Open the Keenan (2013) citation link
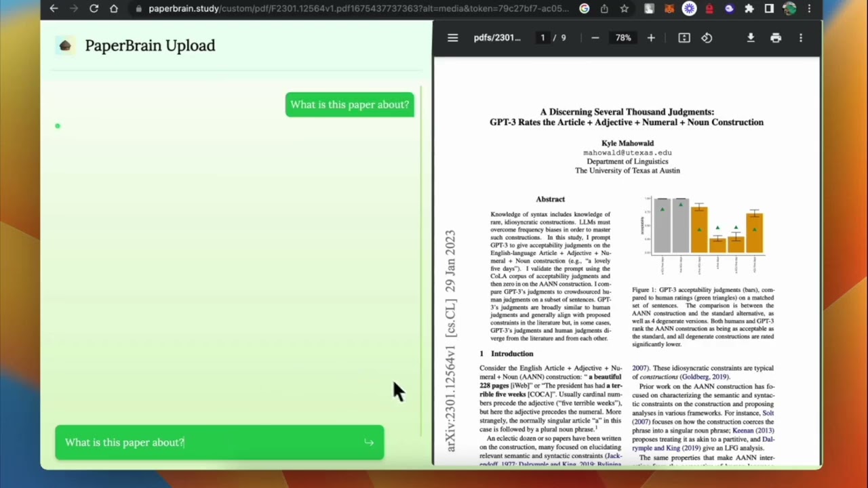The width and height of the screenshot is (868, 488). [x=753, y=430]
